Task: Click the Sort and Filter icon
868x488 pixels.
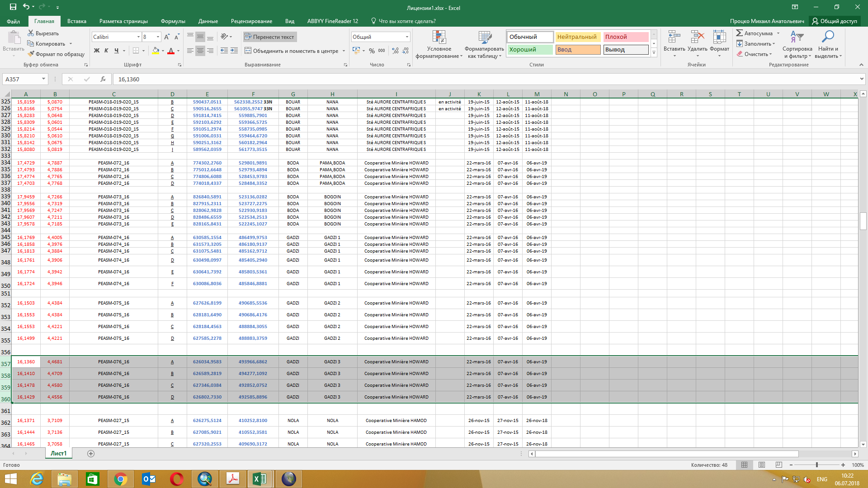Action: (797, 37)
